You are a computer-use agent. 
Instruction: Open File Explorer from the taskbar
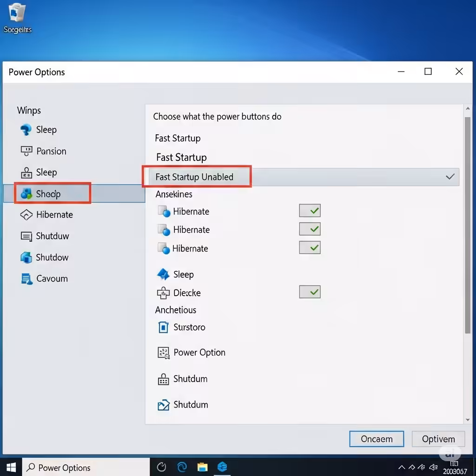[x=202, y=467]
